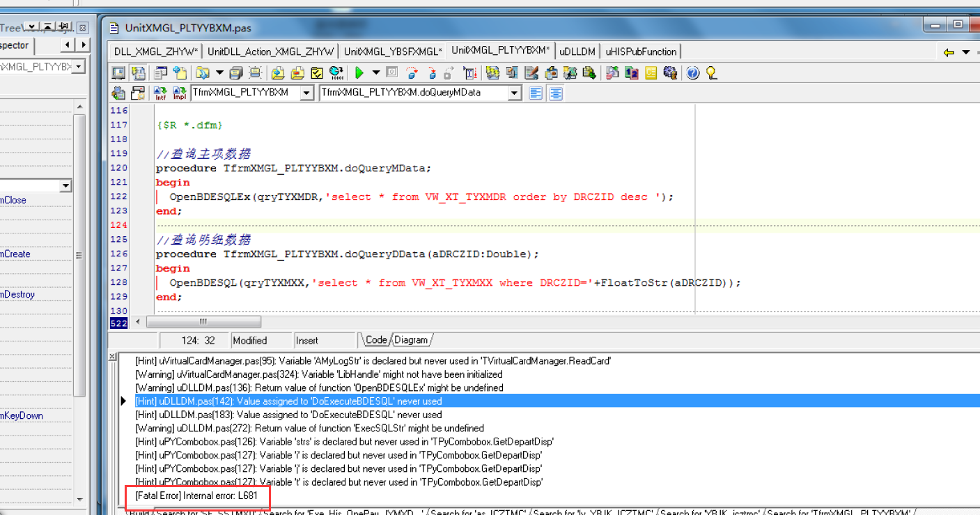
Task: Click the yellow back arrow in tab bar
Action: tap(948, 52)
